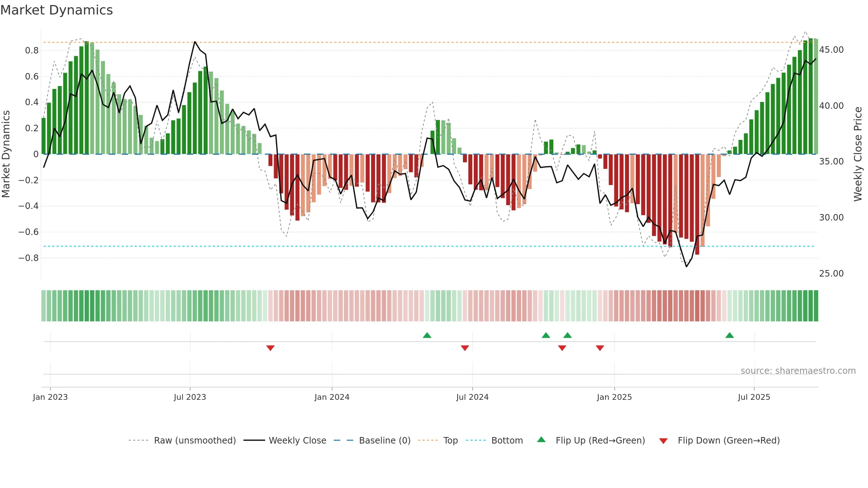Click the 0.8 tick on left axis
Viewport: 868px width, 488px height.
click(x=32, y=50)
